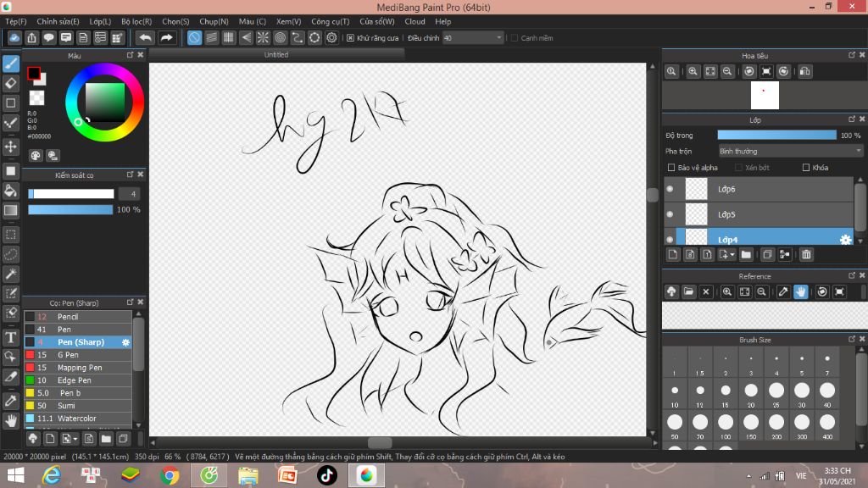Click transparent color swatch
Image resolution: width=868 pixels, height=488 pixels.
click(x=36, y=98)
